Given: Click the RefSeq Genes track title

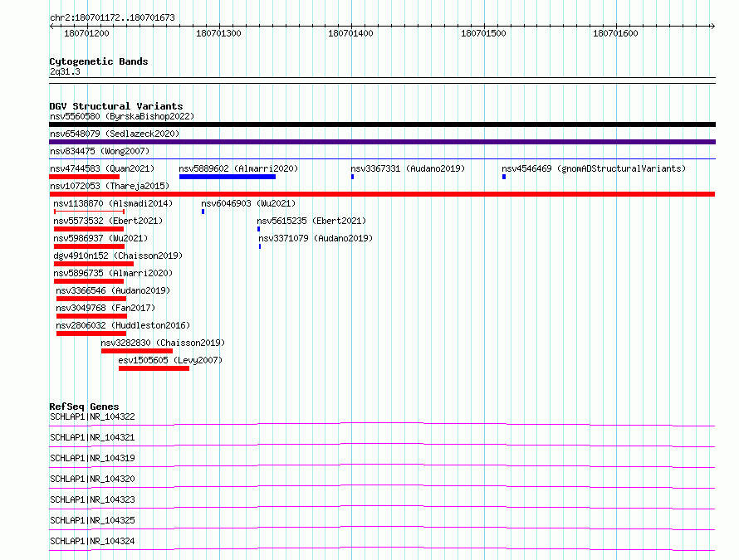Looking at the screenshot, I should [84, 407].
